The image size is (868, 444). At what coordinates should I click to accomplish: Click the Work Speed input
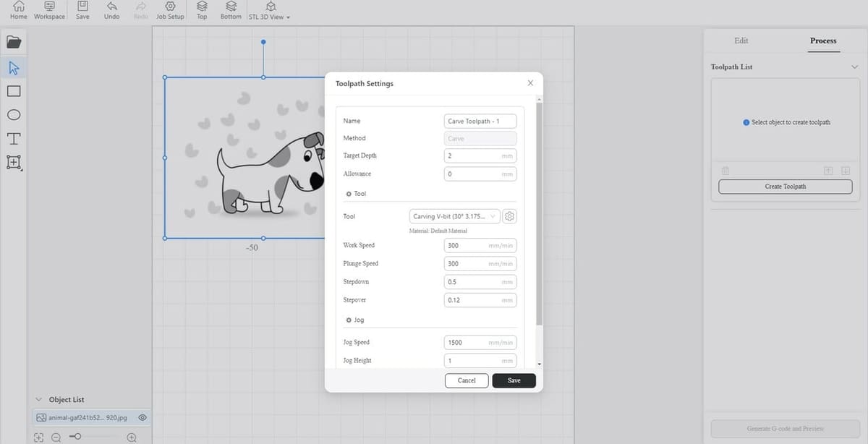tap(480, 246)
